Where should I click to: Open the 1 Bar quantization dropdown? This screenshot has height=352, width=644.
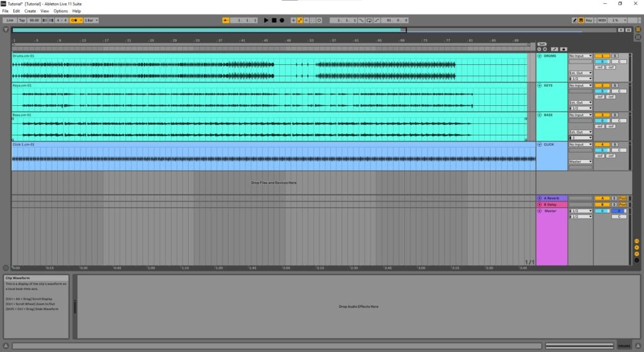pyautogui.click(x=91, y=20)
